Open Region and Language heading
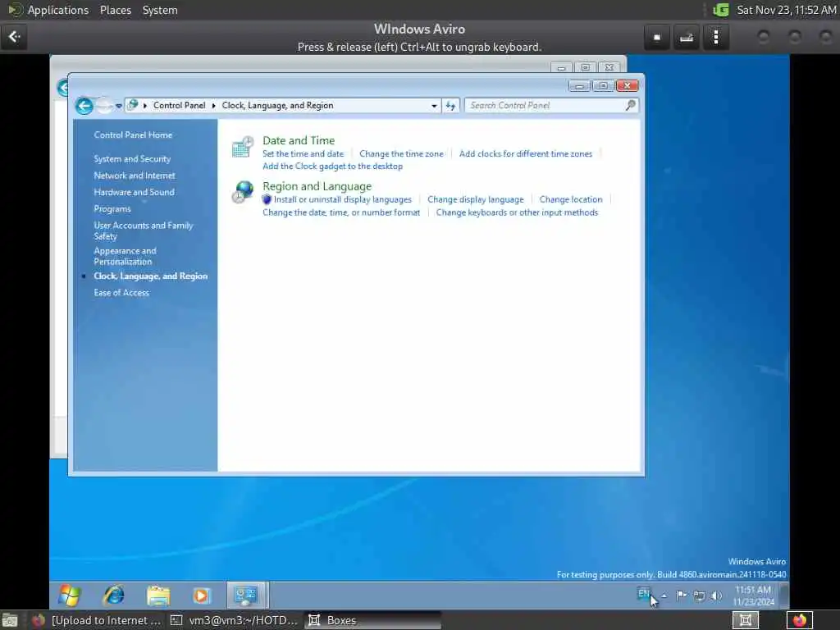This screenshot has width=840, height=630. (x=317, y=186)
